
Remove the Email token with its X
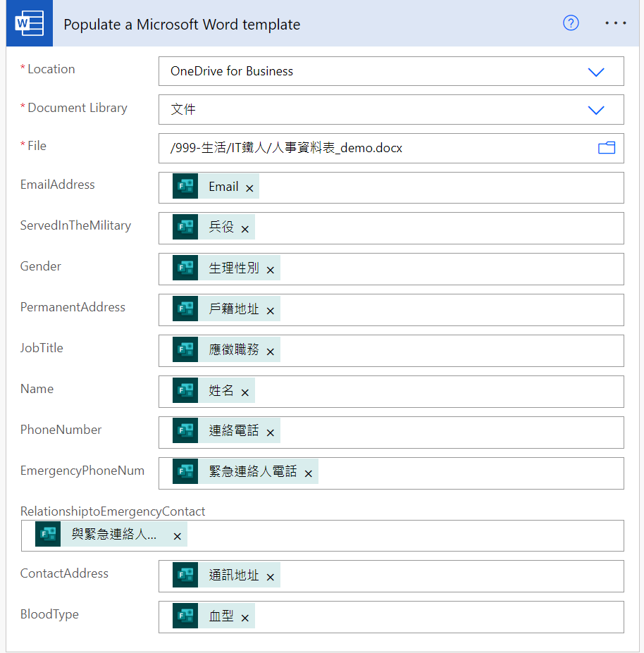[249, 189]
